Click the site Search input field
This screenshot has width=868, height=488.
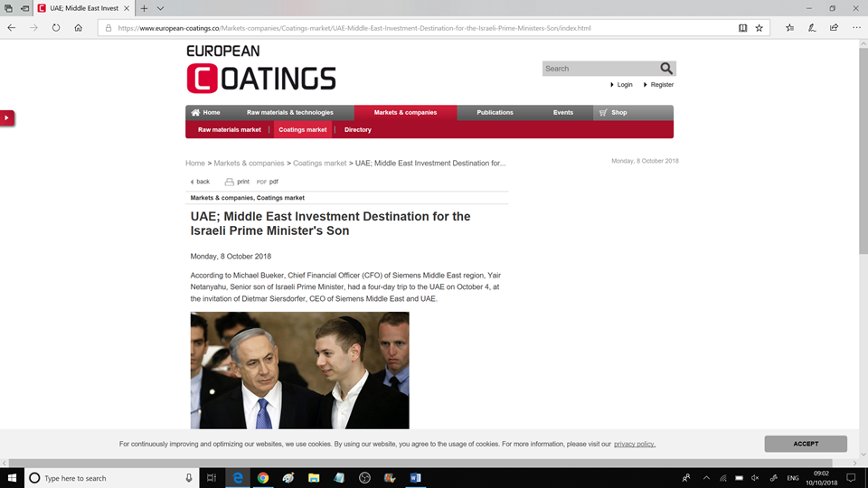[600, 69]
